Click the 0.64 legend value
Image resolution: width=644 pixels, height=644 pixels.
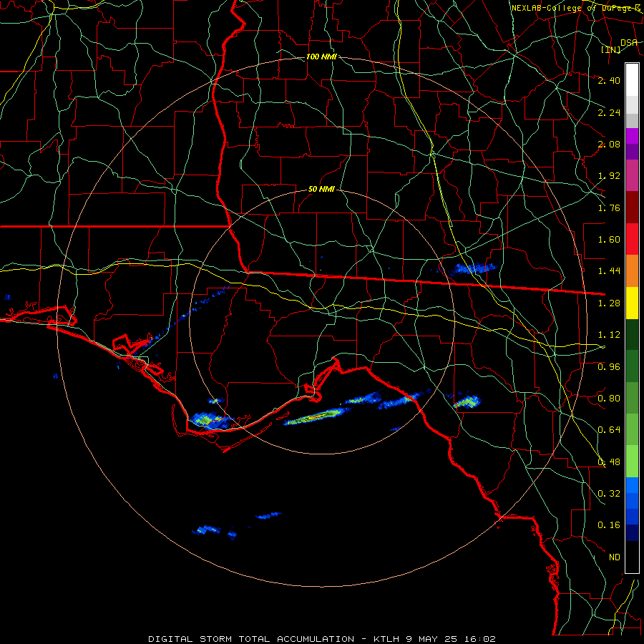609,430
